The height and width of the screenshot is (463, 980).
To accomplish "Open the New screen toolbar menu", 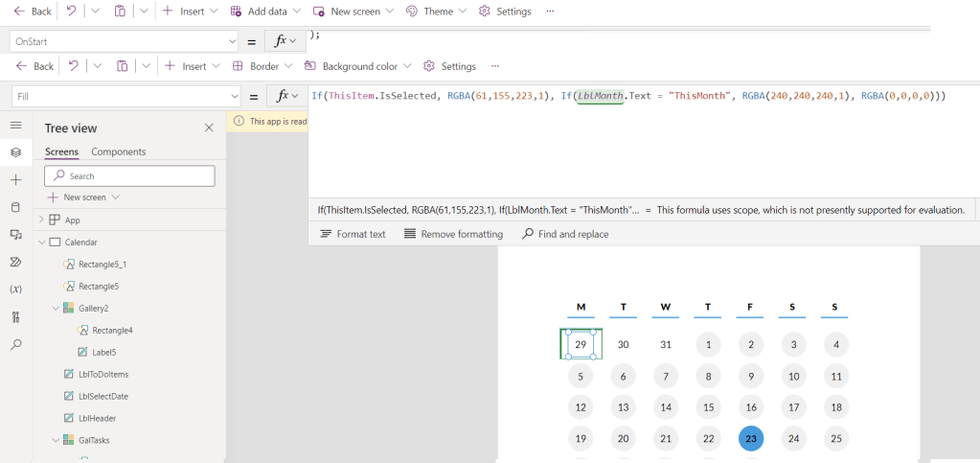I will point(354,12).
